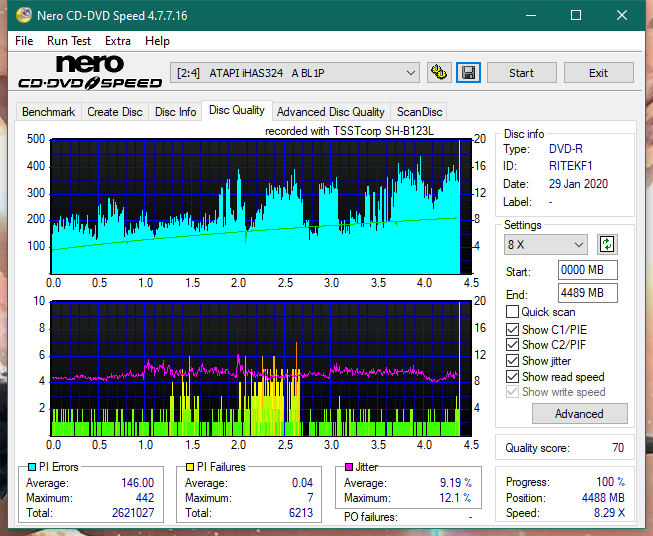
Task: Click the disc ID RITEKF1 text
Action: tap(571, 166)
